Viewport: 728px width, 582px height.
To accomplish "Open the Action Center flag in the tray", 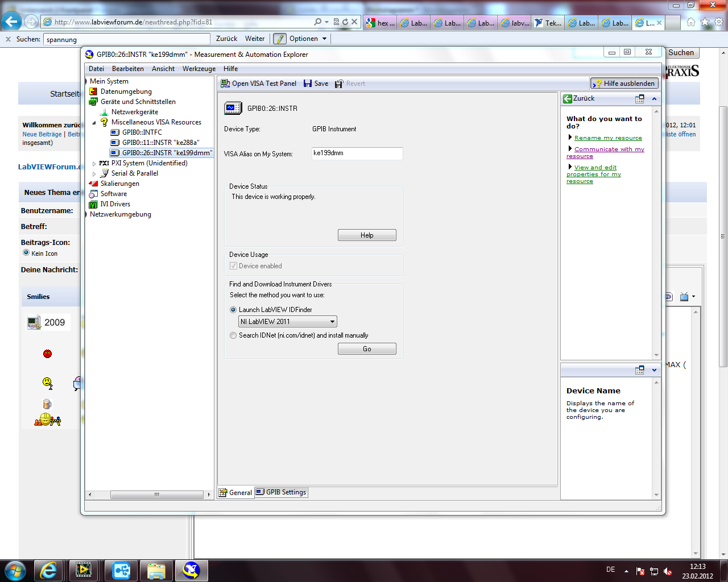I will (640, 571).
